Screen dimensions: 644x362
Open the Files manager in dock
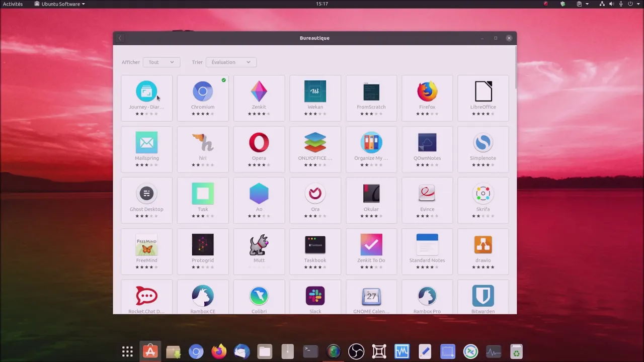point(265,351)
